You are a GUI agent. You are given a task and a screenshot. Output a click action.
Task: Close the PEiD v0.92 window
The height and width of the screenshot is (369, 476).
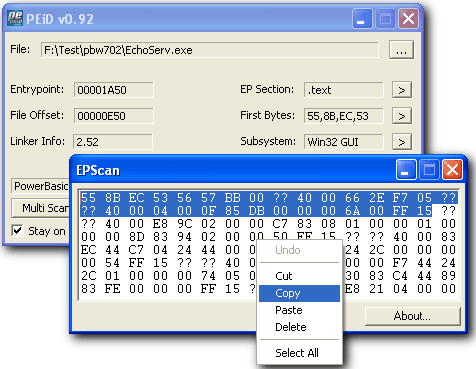tap(409, 19)
